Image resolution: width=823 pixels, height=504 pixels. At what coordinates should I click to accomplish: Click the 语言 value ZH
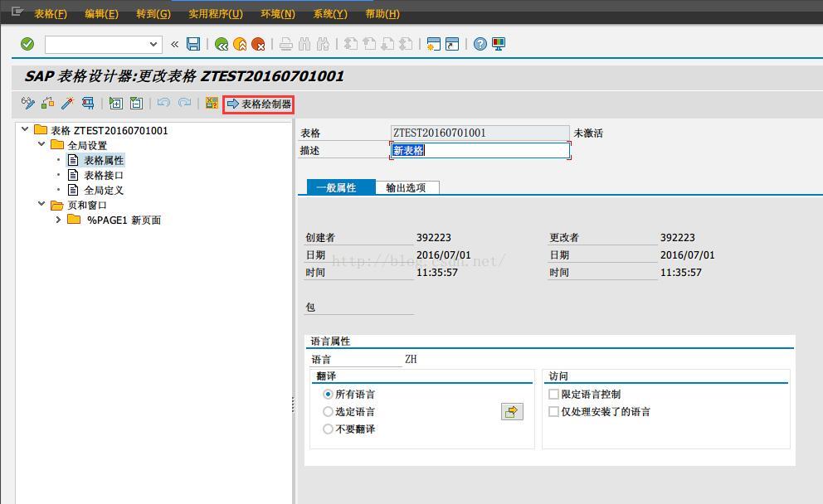point(411,359)
